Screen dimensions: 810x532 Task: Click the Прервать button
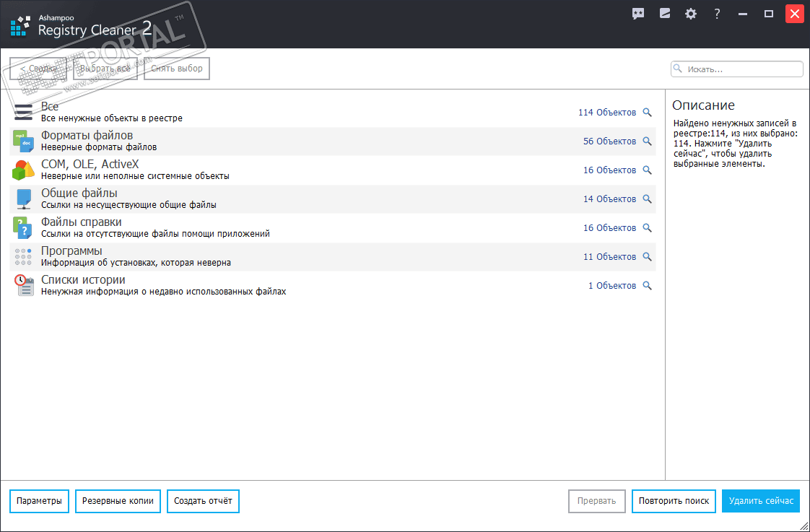tap(596, 501)
